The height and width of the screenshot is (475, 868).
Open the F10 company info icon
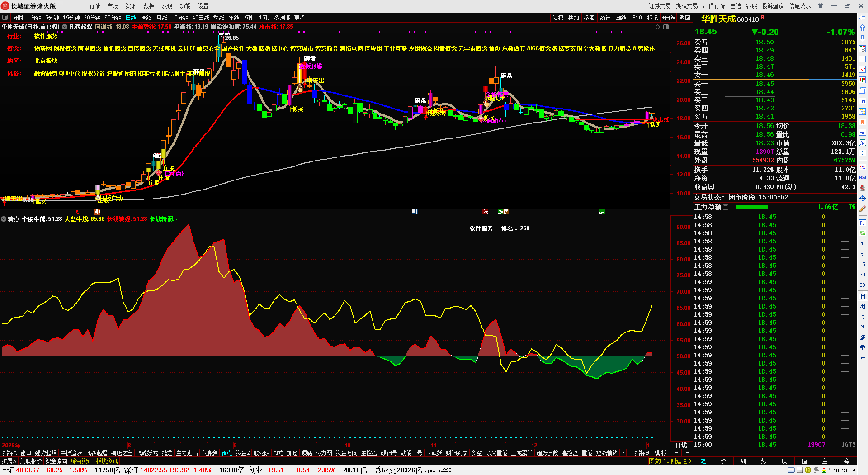863,101
